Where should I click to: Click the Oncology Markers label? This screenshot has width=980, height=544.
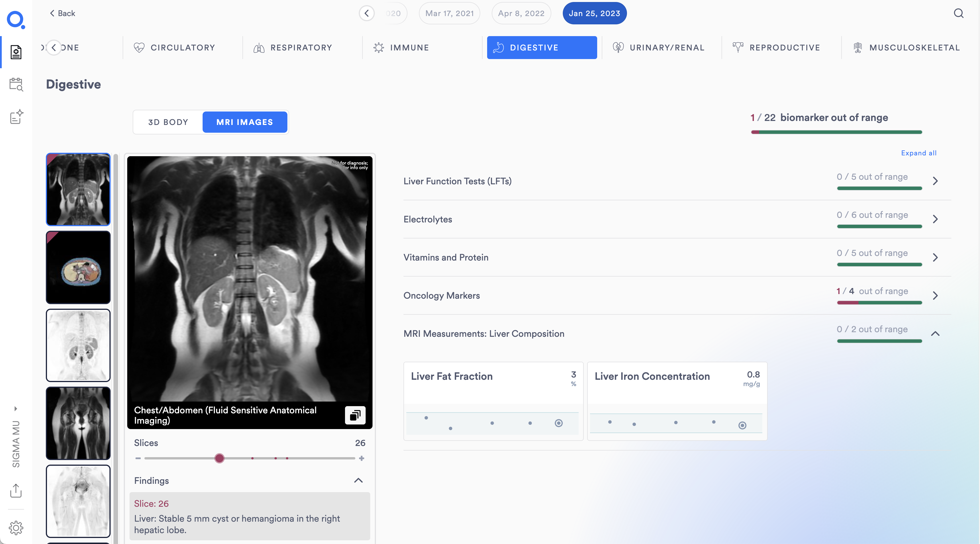(441, 296)
